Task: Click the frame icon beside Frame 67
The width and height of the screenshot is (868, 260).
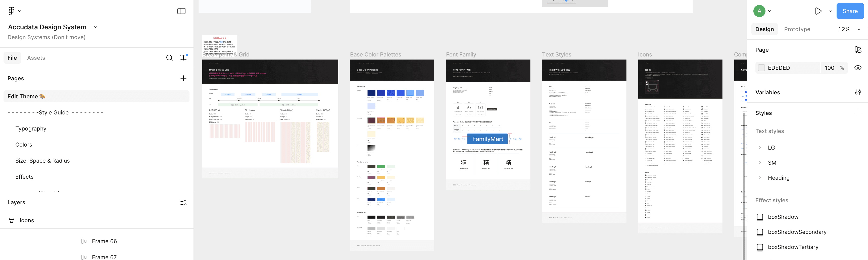Action: 84,257
